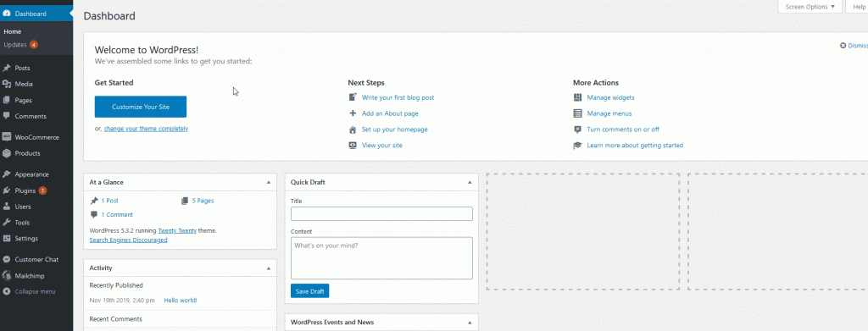Open the Plugins plug icon

7,190
